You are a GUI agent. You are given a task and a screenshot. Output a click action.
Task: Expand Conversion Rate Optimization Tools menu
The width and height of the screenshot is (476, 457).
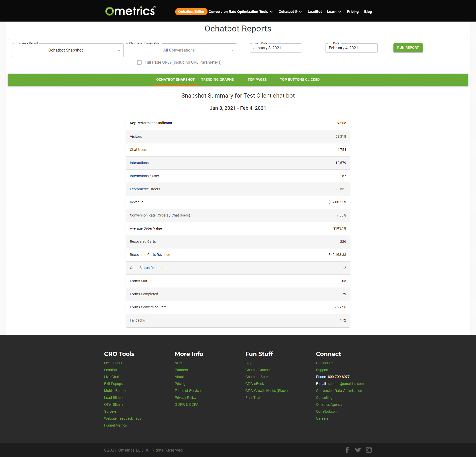[x=240, y=12]
